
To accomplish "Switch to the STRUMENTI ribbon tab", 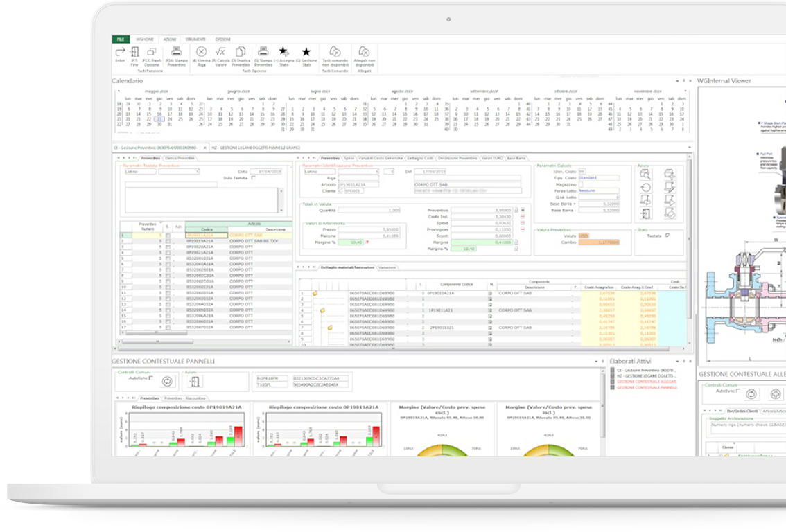I will pyautogui.click(x=195, y=39).
